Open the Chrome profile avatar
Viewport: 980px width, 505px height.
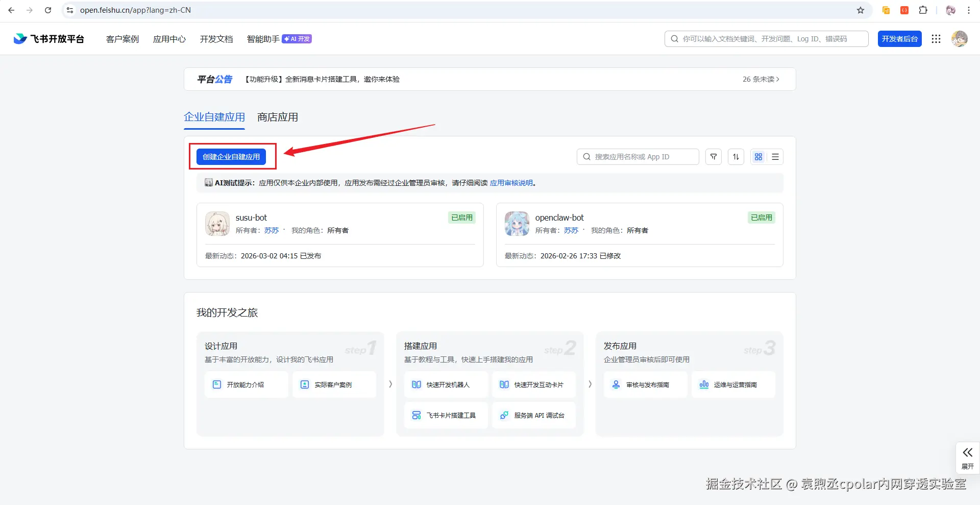[x=950, y=10]
